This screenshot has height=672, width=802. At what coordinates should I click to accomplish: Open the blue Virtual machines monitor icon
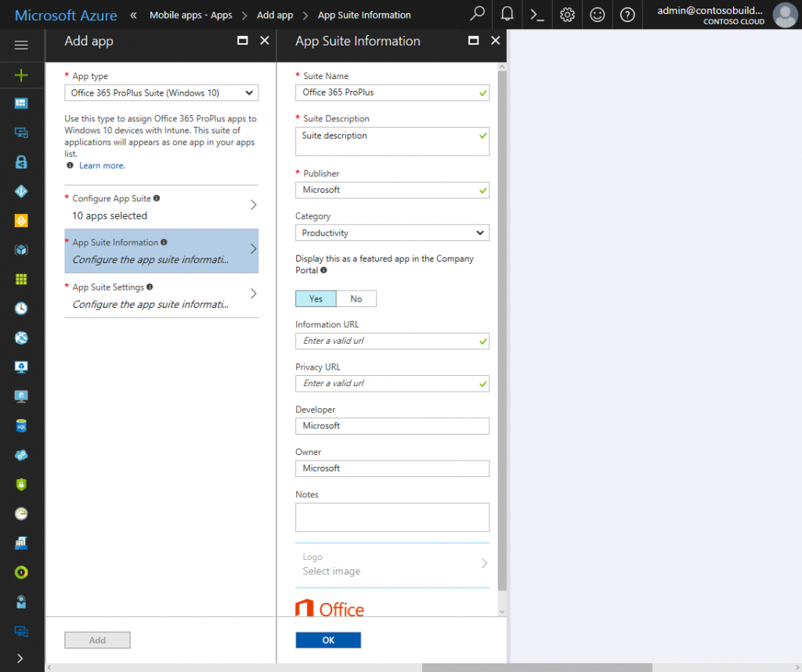[21, 367]
